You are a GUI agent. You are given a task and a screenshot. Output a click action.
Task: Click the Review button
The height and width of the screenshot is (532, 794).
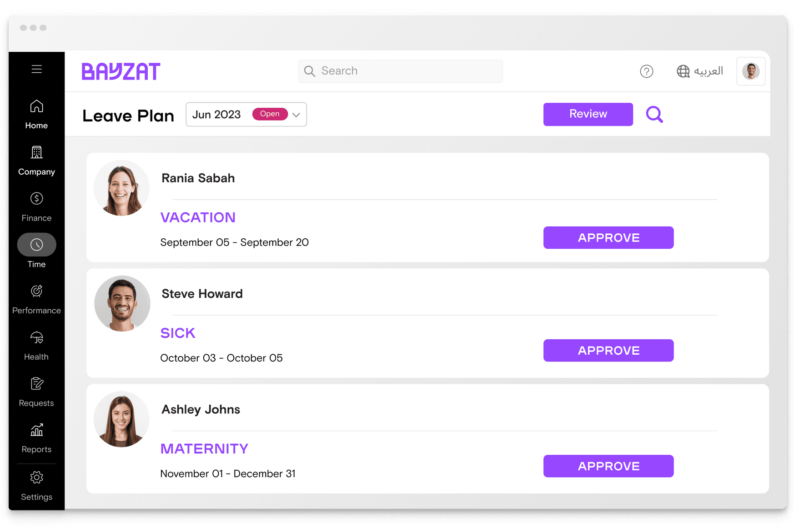[588, 114]
